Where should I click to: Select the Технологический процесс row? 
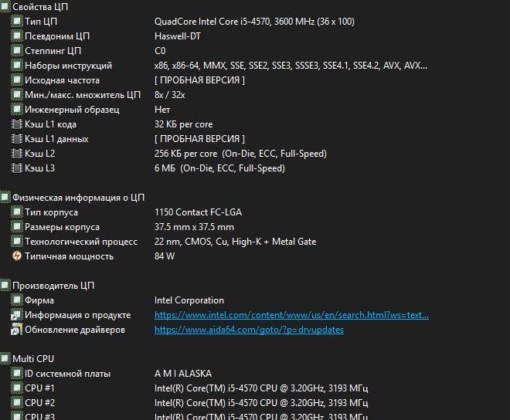tap(81, 242)
